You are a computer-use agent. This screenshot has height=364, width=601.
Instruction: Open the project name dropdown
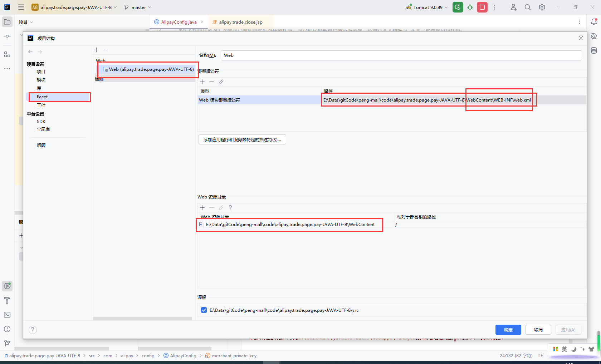[74, 7]
